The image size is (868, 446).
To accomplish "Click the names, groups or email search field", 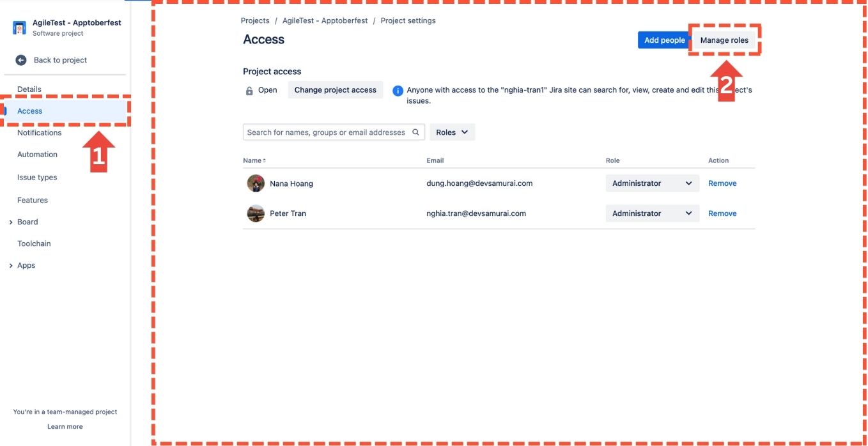I will point(326,132).
